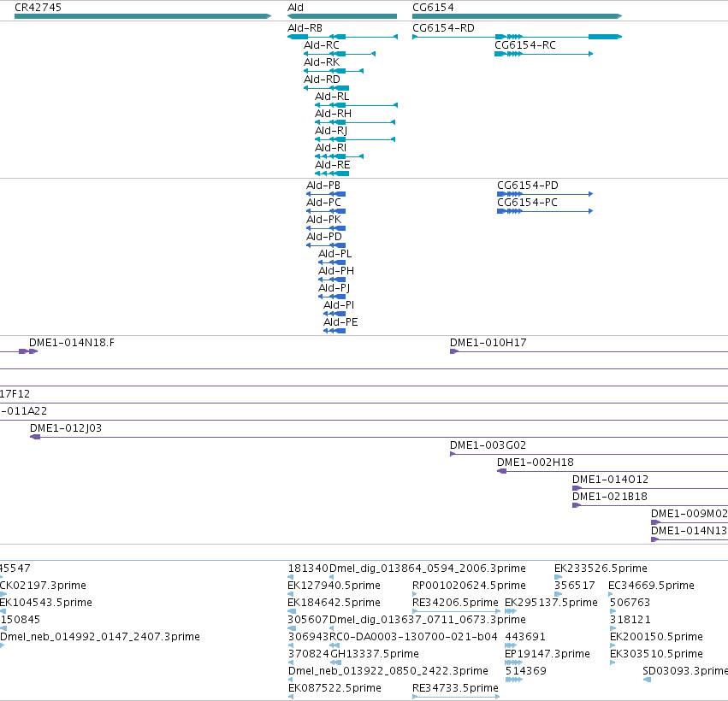Click the RE34733.5prime EST label
Image resolution: width=728 pixels, height=701 pixels.
(x=455, y=688)
